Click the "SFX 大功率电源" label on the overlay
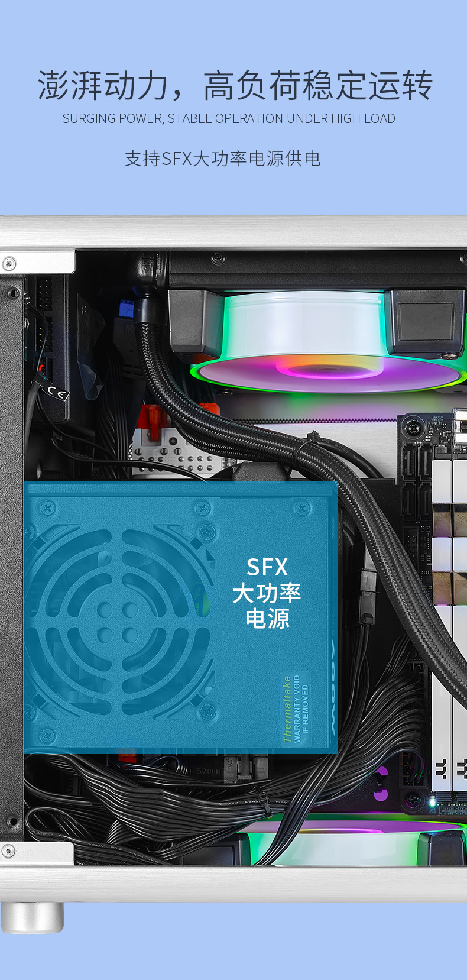Screen dimensions: 467x980 point(267,593)
